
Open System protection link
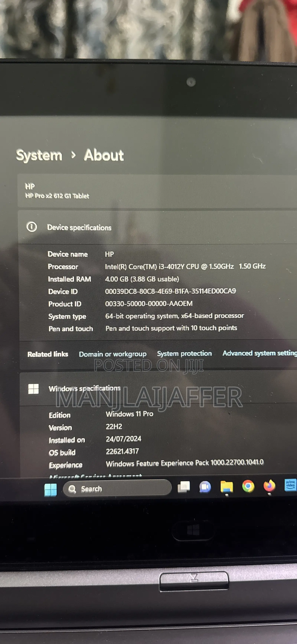coord(184,353)
